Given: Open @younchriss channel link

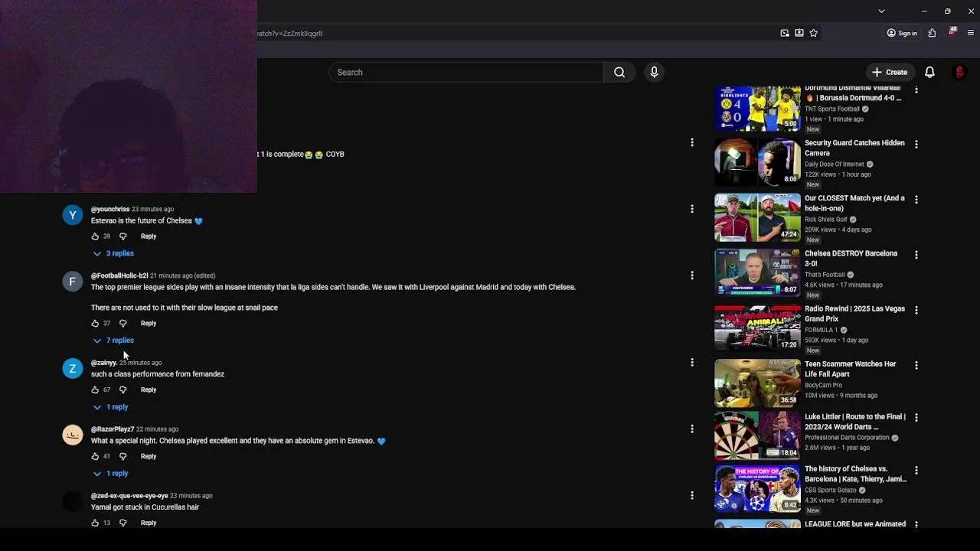Looking at the screenshot, I should [x=110, y=209].
